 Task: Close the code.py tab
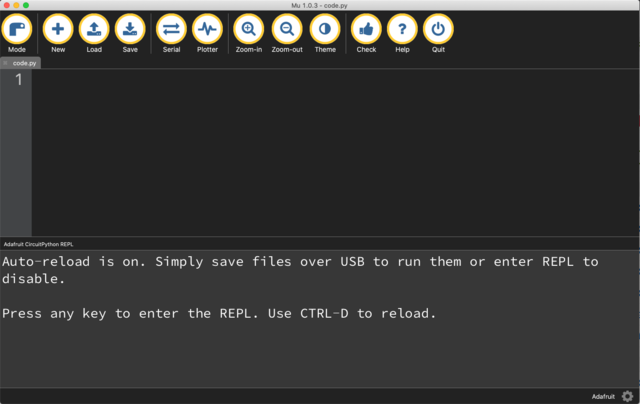point(5,63)
